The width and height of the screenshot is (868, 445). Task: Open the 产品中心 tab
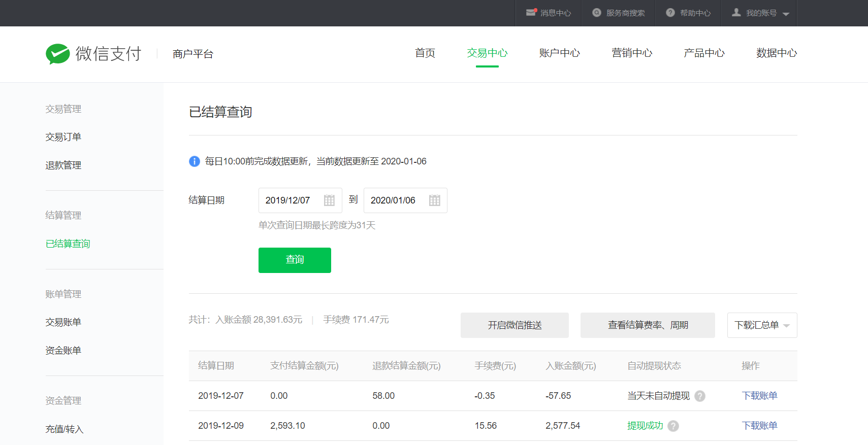coord(704,53)
